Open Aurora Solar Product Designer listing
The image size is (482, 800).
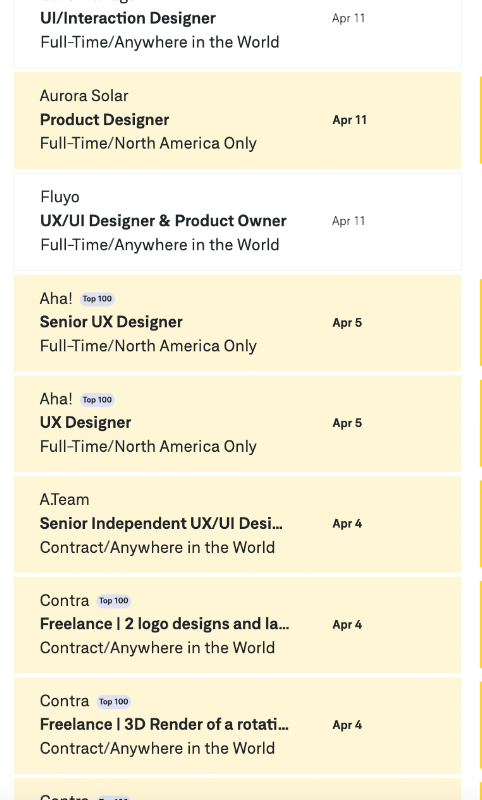pyautogui.click(x=104, y=120)
